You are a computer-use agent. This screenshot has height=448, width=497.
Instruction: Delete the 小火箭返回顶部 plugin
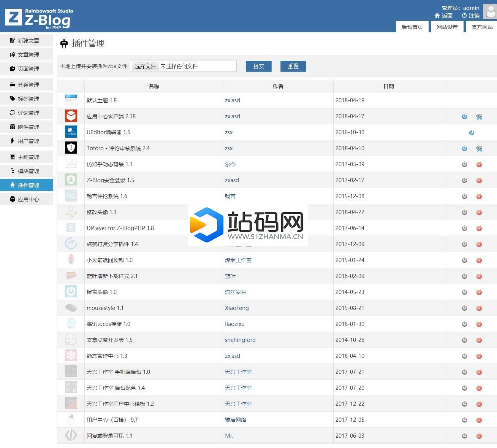point(479,261)
